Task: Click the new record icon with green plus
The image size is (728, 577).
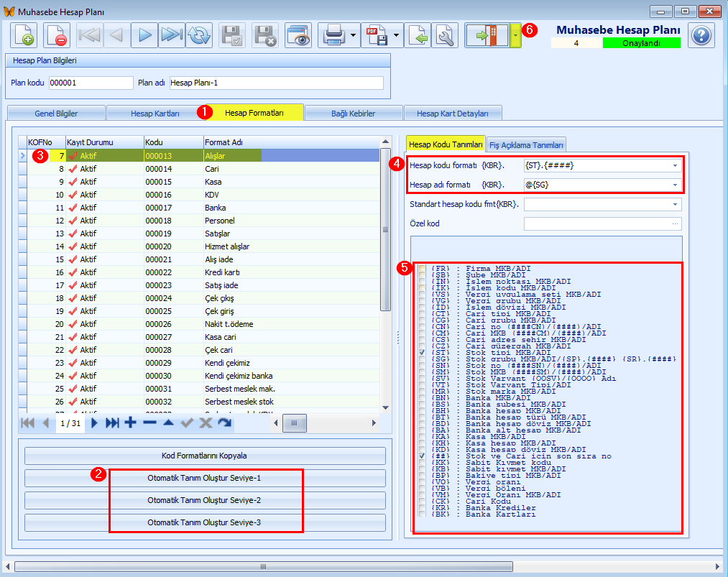Action: (24, 35)
